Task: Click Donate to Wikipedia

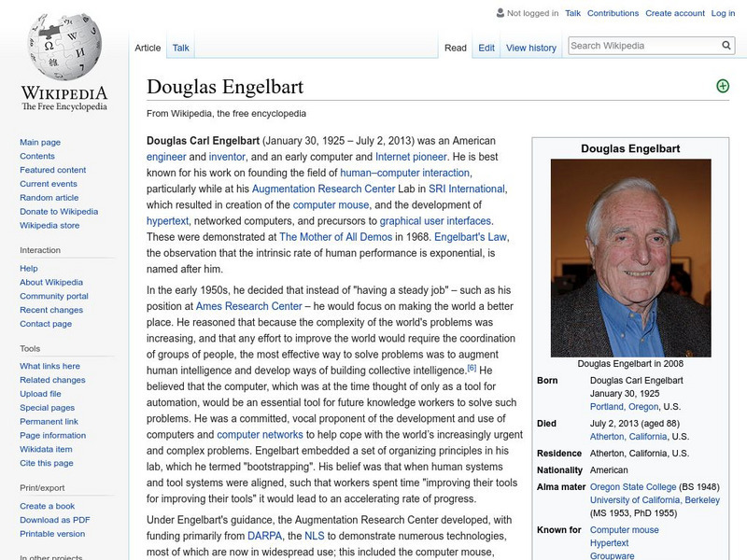Action: click(x=59, y=211)
